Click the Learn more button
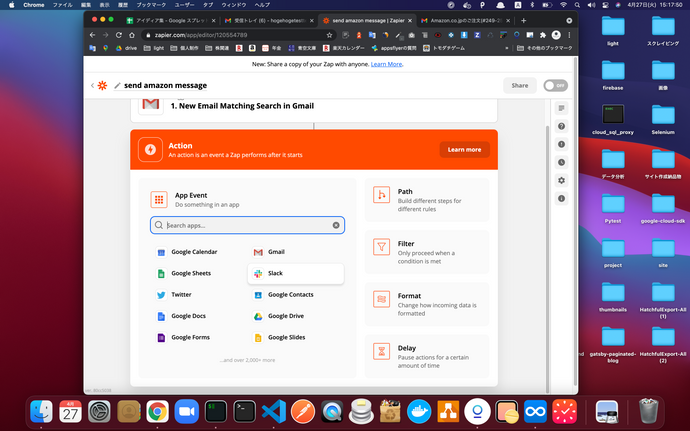Image resolution: width=690 pixels, height=431 pixels. [464, 150]
